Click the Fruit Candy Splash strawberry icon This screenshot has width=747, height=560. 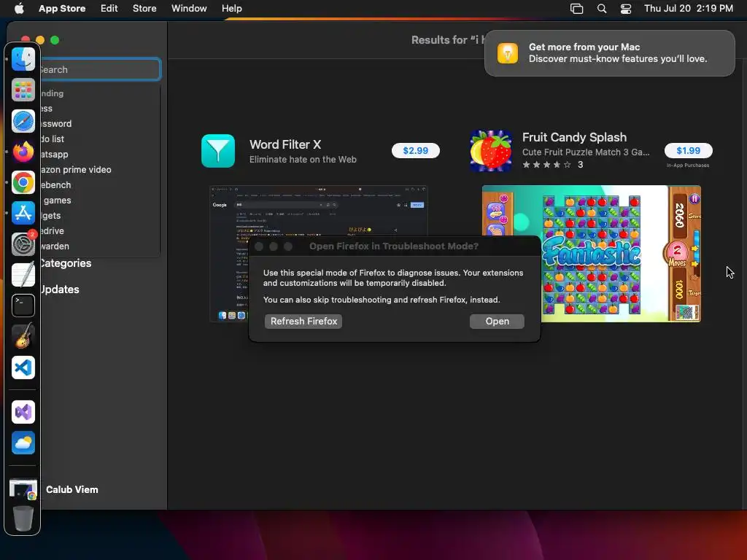pos(491,151)
